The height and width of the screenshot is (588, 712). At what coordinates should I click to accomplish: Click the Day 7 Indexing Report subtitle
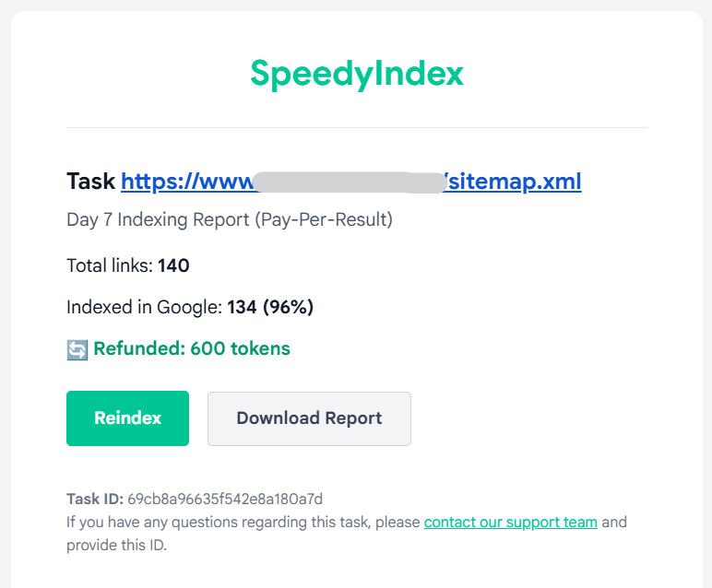230,220
